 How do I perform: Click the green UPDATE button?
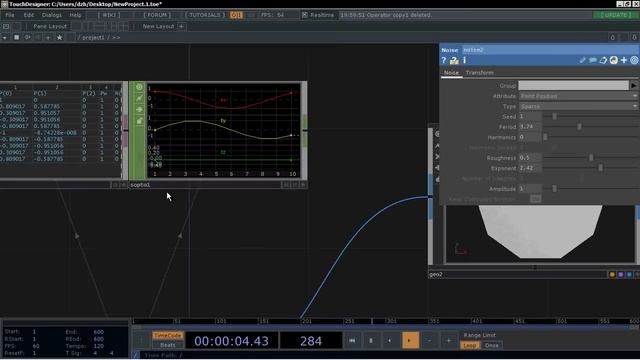[616, 15]
